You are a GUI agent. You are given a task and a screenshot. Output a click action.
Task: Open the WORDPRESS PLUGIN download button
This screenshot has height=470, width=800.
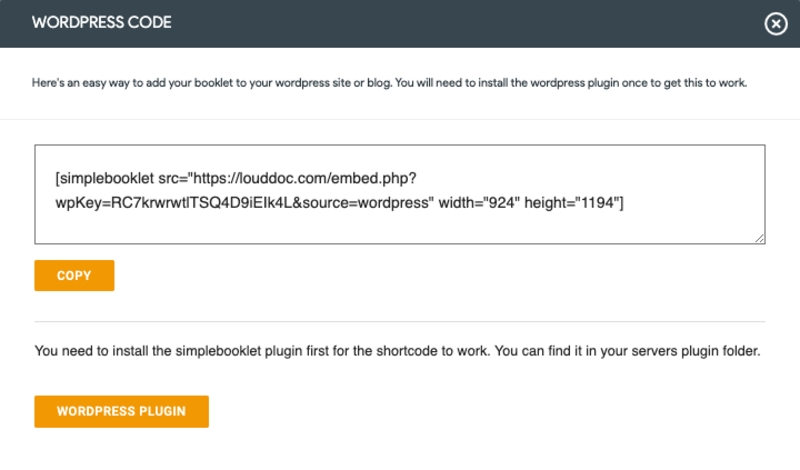coord(121,411)
